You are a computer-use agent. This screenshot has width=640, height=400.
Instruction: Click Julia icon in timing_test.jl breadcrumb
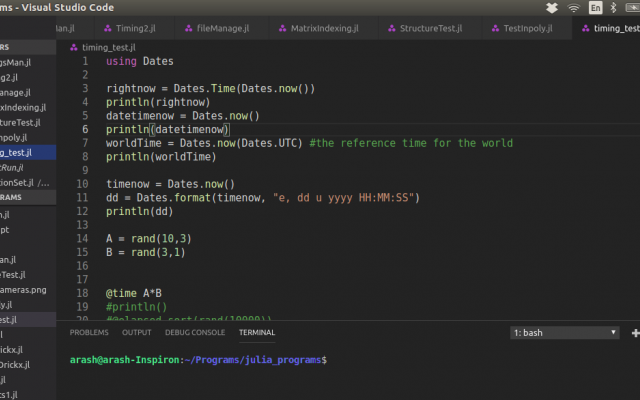(x=74, y=47)
